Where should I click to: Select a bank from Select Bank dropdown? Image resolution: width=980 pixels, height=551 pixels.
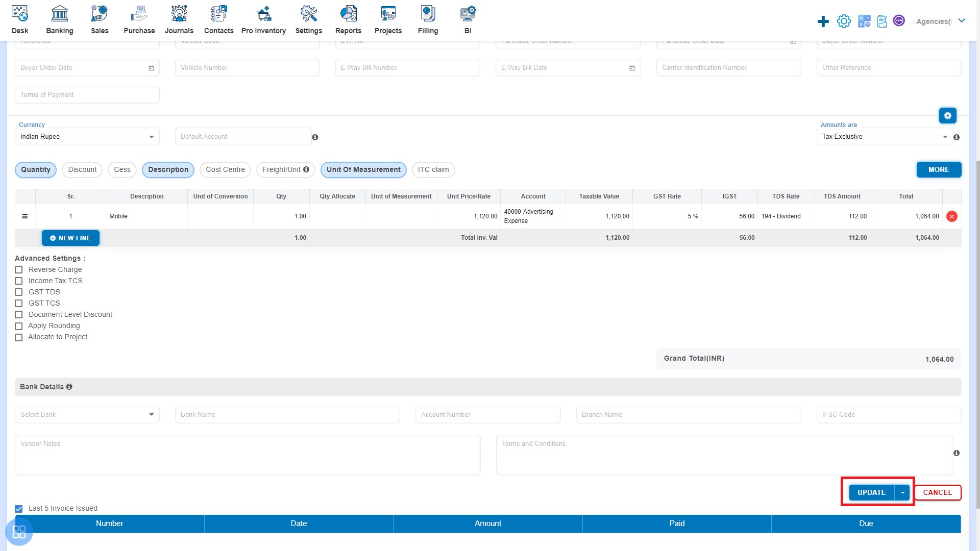pyautogui.click(x=87, y=414)
